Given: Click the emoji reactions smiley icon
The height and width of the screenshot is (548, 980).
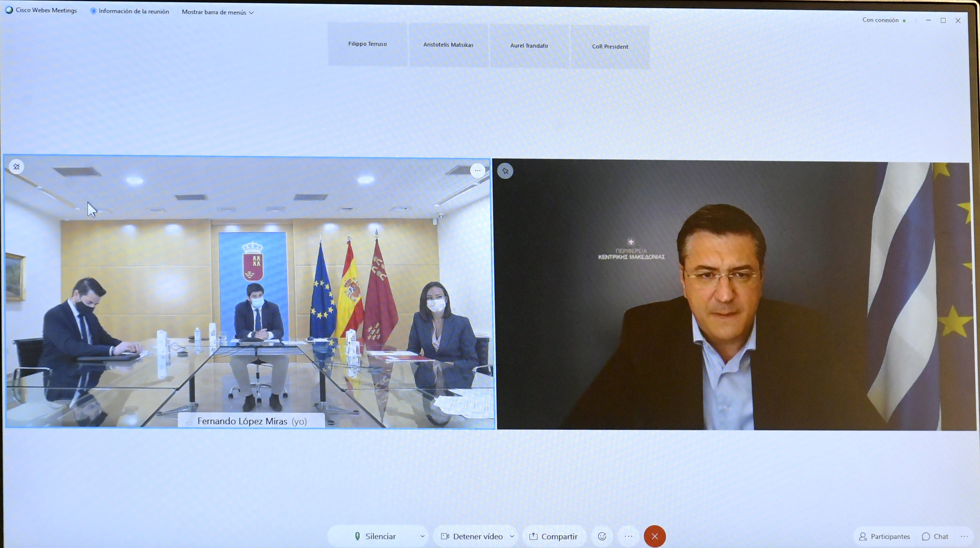Looking at the screenshot, I should [602, 536].
